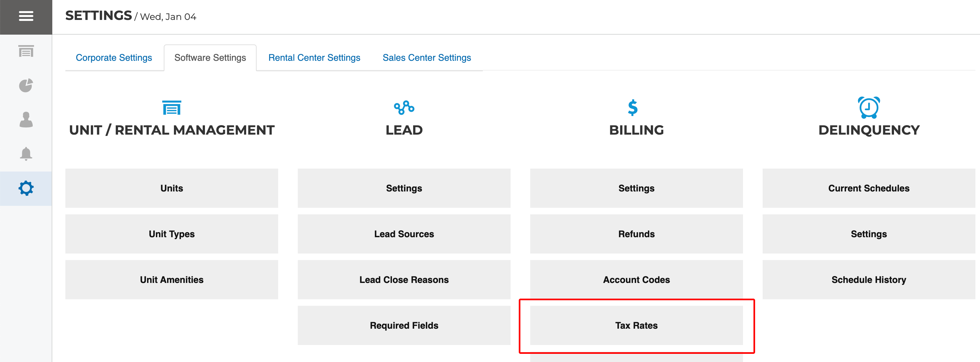Click the UNIT / RENTAL MANAGEMENT heading
Image resolution: width=980 pixels, height=362 pixels.
point(172,130)
